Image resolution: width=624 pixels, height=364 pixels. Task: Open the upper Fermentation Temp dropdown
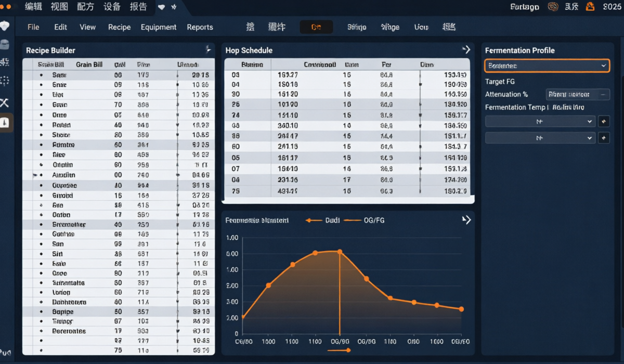pyautogui.click(x=540, y=121)
